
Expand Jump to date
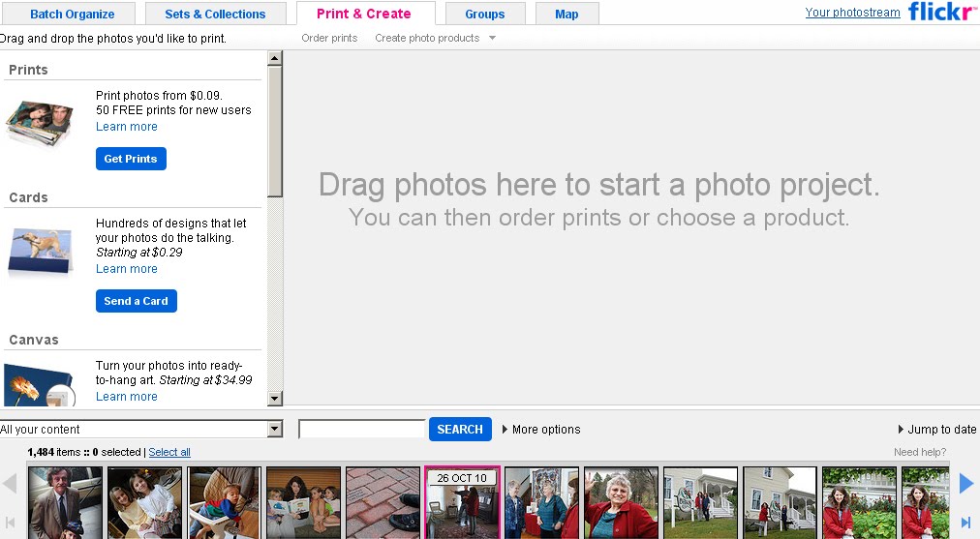pyautogui.click(x=936, y=429)
